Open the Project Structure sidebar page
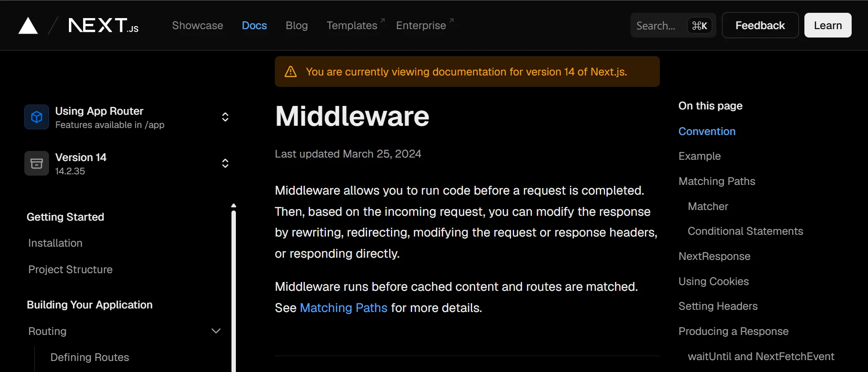This screenshot has width=868, height=372. pos(70,270)
